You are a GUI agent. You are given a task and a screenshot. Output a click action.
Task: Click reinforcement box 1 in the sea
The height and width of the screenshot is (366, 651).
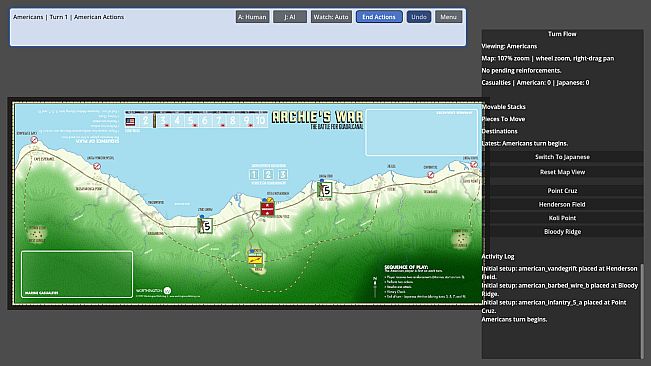coord(254,175)
